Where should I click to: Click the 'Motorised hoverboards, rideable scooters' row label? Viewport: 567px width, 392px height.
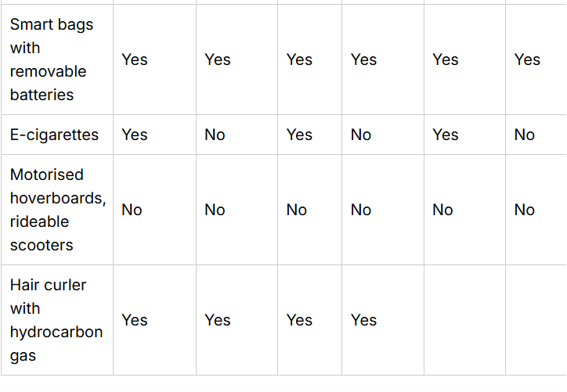point(57,210)
